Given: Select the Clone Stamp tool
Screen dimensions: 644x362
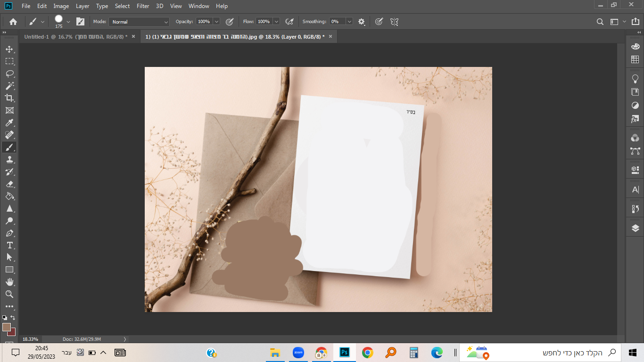Looking at the screenshot, I should tap(9, 159).
